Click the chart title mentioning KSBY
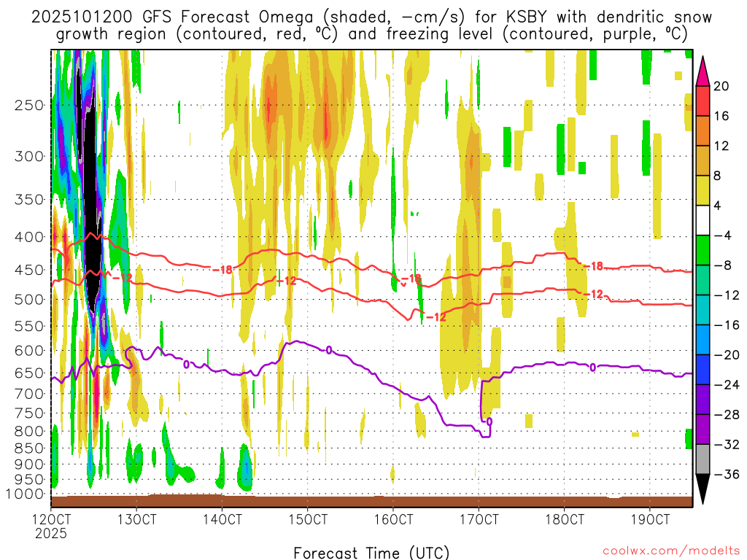 click(x=371, y=26)
